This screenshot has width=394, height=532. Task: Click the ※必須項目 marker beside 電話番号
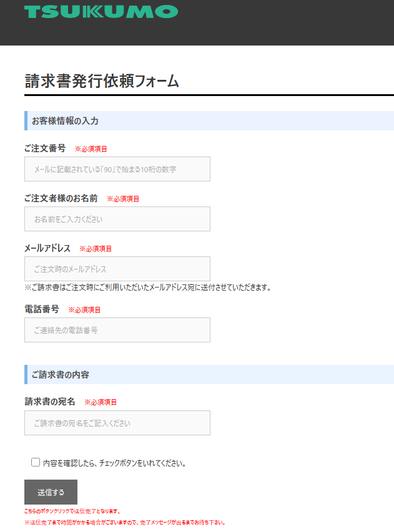pyautogui.click(x=84, y=310)
